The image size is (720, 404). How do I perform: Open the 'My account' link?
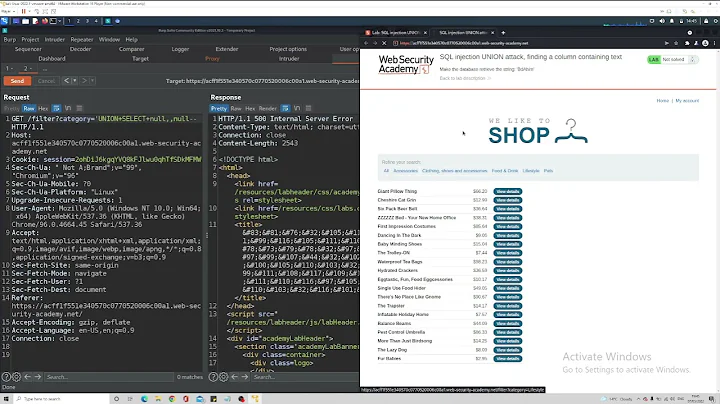pos(687,101)
